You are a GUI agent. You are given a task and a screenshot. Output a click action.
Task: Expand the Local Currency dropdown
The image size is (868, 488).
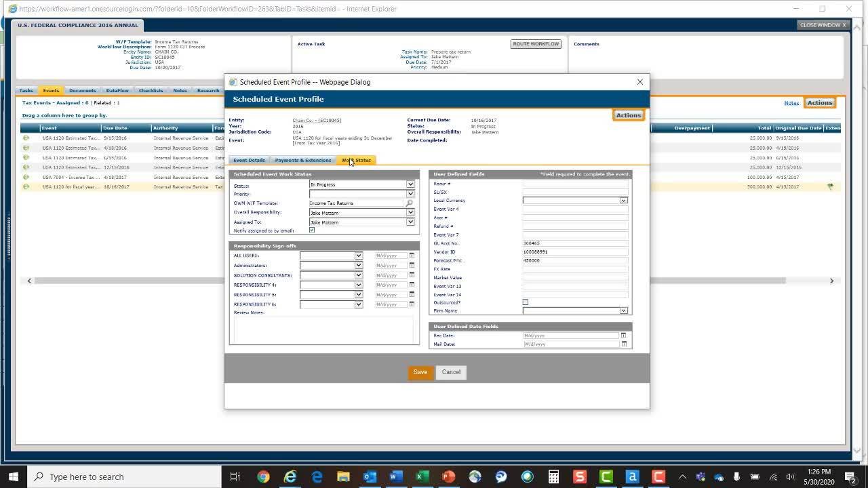[x=623, y=201]
